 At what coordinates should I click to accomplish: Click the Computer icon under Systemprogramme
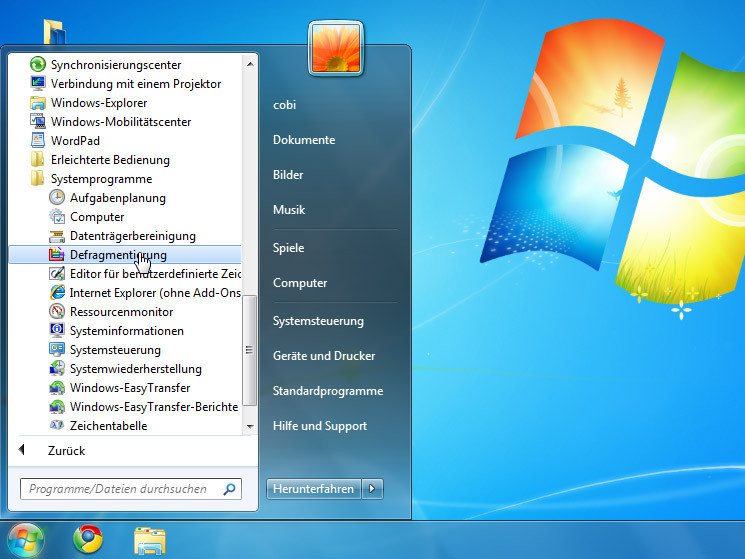coord(57,217)
